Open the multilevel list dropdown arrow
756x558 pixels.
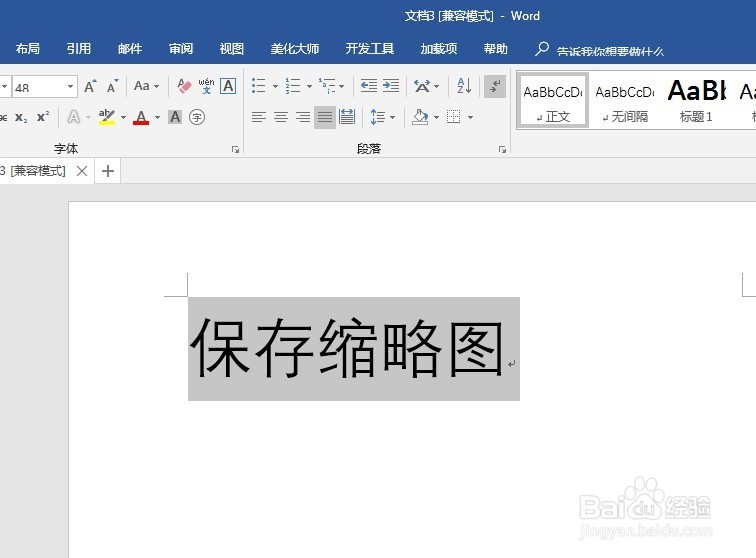point(342,87)
